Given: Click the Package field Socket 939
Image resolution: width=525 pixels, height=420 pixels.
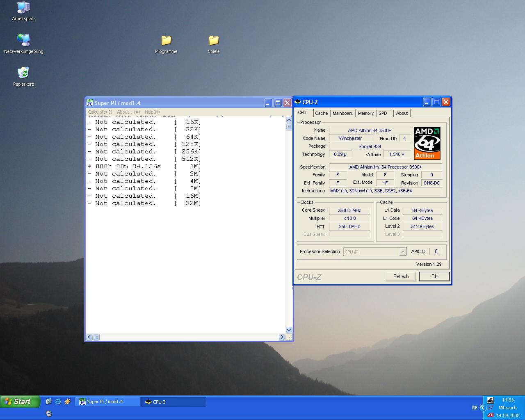Looking at the screenshot, I should click(370, 146).
